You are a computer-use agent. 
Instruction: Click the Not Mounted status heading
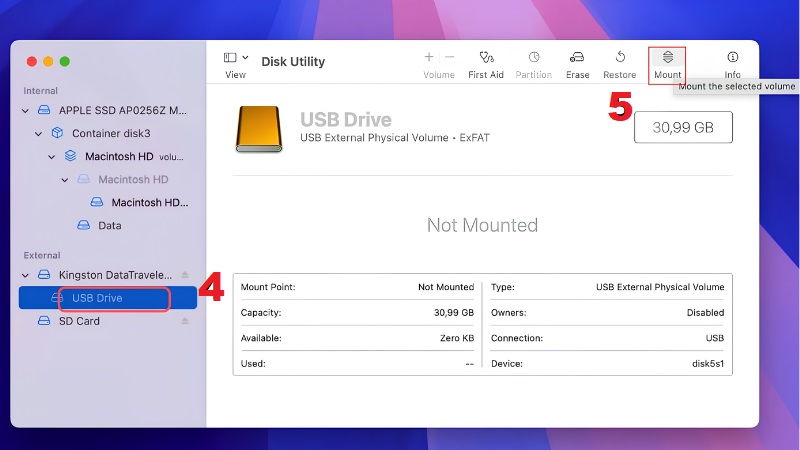(x=482, y=225)
